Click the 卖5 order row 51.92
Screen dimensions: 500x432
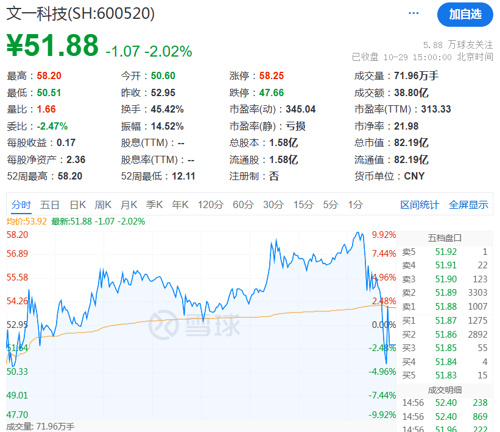(x=445, y=252)
